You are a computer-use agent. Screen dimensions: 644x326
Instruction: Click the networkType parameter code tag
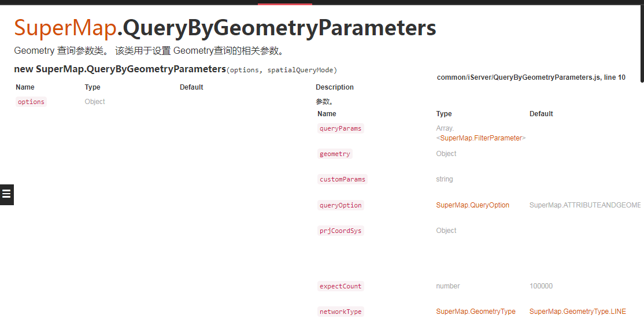click(340, 311)
